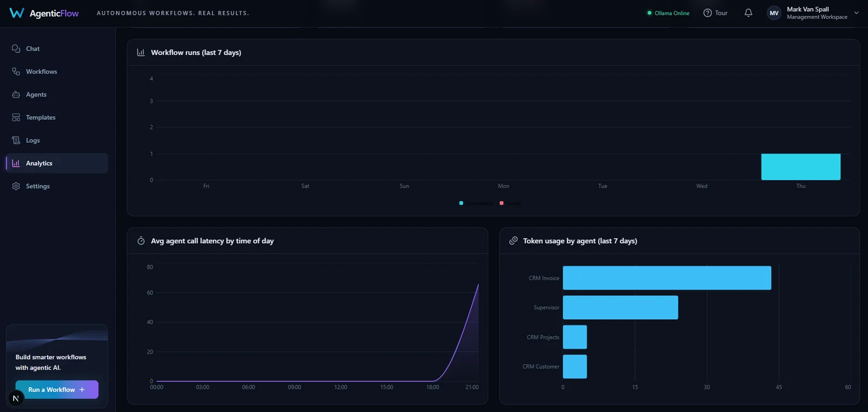Viewport: 868px width, 412px height.
Task: Click the "Token usage by agent (last 7 days)" title
Action: (x=580, y=241)
